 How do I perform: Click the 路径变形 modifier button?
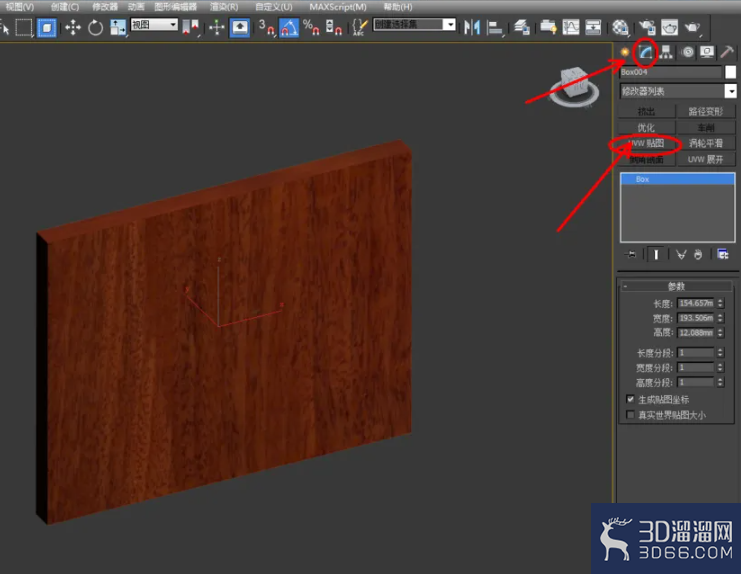tap(706, 111)
